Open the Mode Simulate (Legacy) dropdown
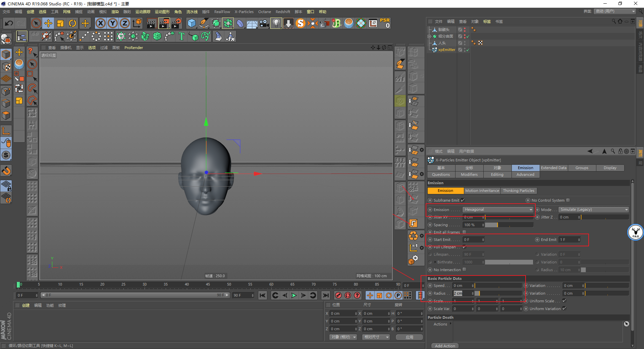The image size is (644, 349). 594,209
